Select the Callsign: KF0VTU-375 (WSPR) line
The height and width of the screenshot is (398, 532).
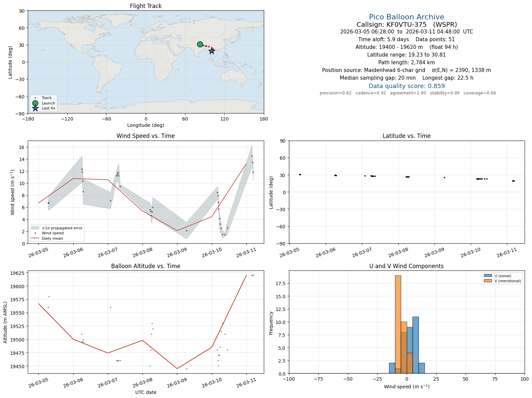(x=406, y=24)
